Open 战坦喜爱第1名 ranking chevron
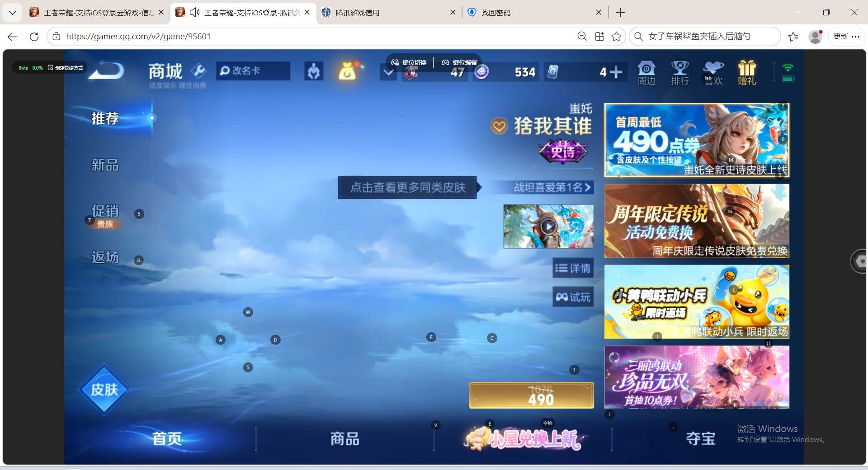Viewport: 868px width, 470px height. [x=588, y=187]
